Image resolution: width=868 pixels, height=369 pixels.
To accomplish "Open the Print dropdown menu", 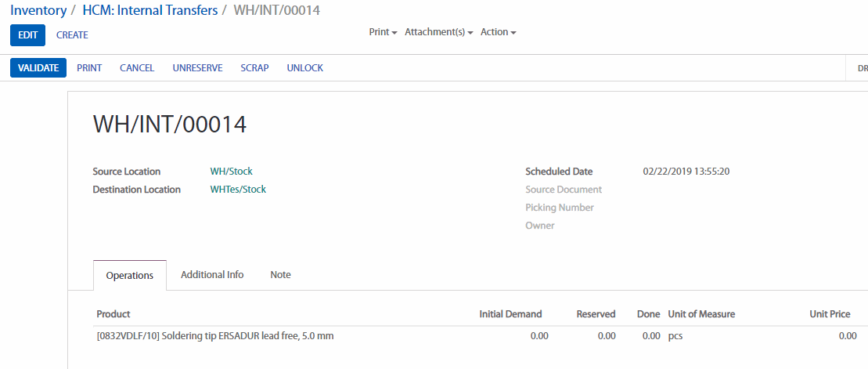I will click(x=383, y=32).
